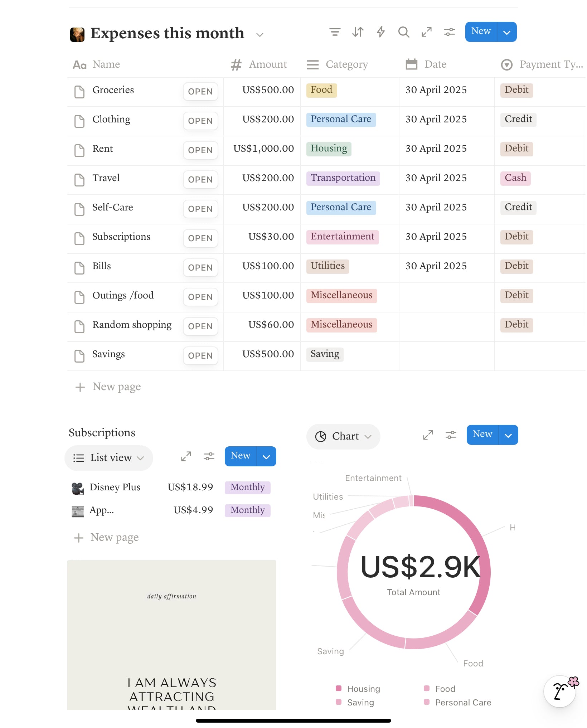The image size is (587, 728).
Task: Expand Subscriptions list to full page
Action: pos(186,456)
